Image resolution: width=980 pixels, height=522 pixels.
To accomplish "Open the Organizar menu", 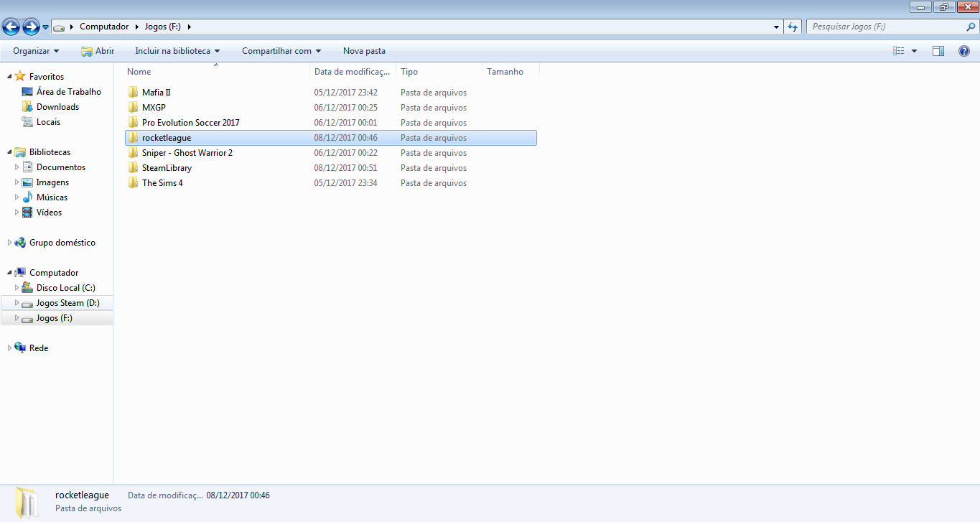I will (36, 51).
